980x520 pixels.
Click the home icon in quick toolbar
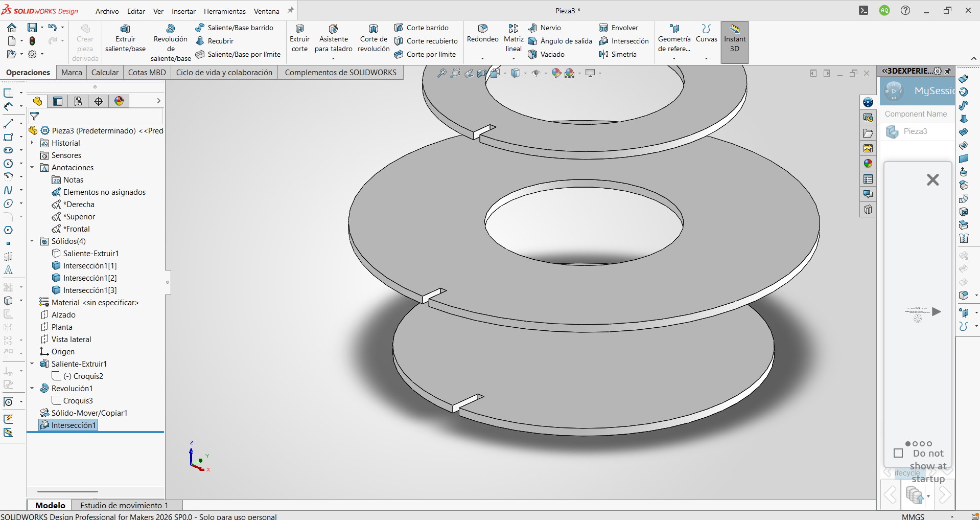[12, 28]
